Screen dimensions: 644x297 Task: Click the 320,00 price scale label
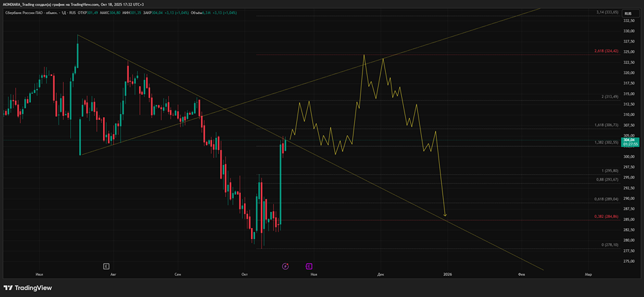[629, 73]
